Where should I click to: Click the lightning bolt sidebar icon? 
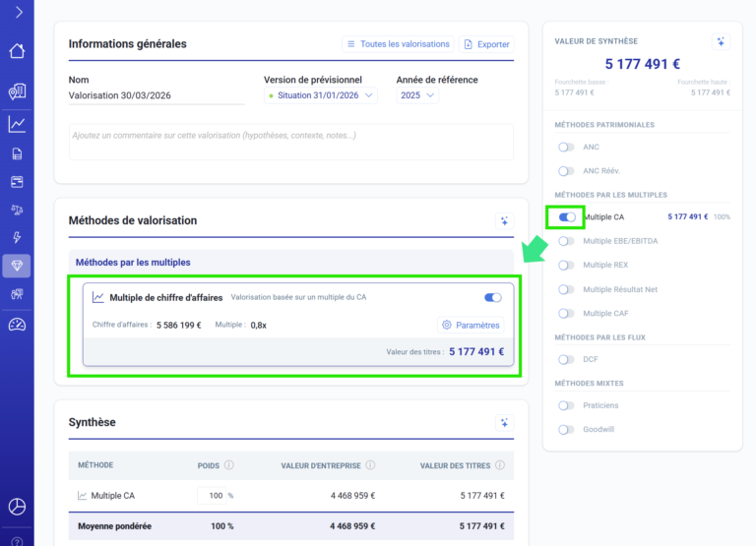click(x=17, y=237)
